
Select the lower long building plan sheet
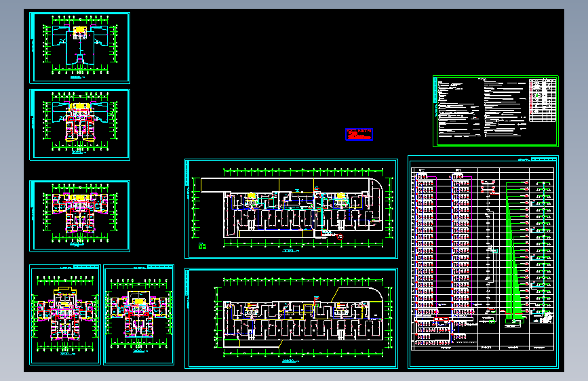coord(291,319)
